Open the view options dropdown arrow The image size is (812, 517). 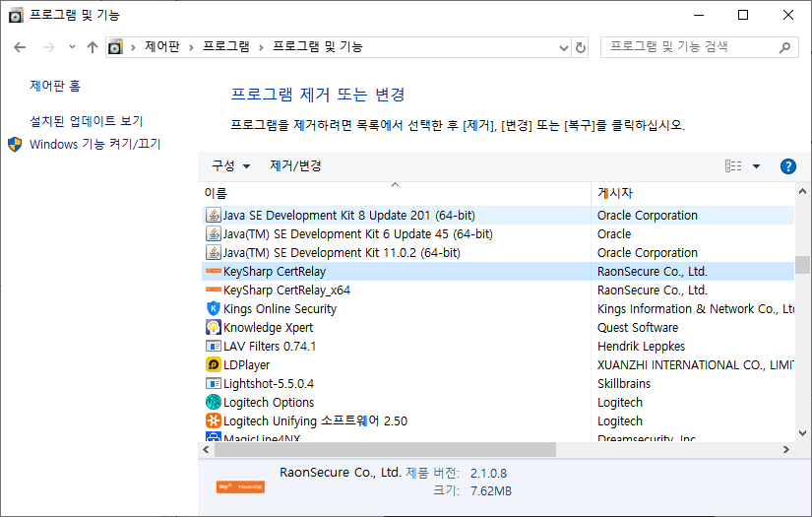coord(756,166)
